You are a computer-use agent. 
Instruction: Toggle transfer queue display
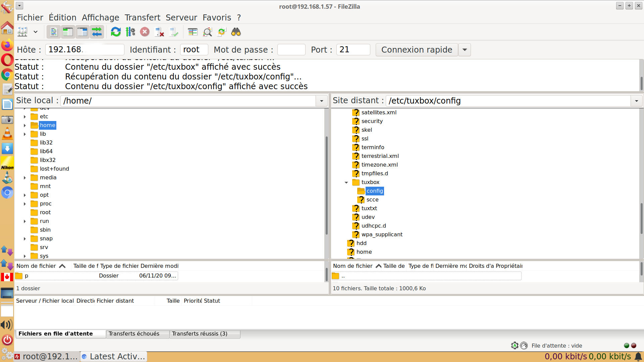97,32
